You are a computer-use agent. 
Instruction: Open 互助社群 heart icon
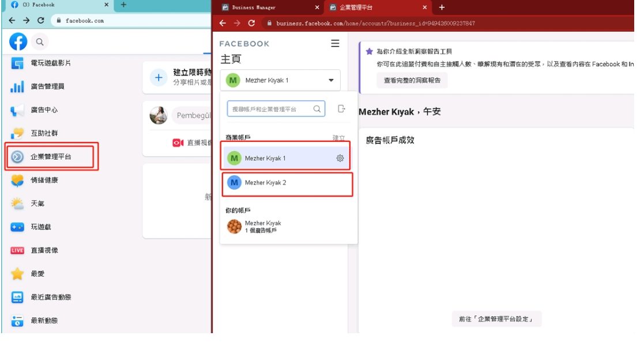point(17,133)
